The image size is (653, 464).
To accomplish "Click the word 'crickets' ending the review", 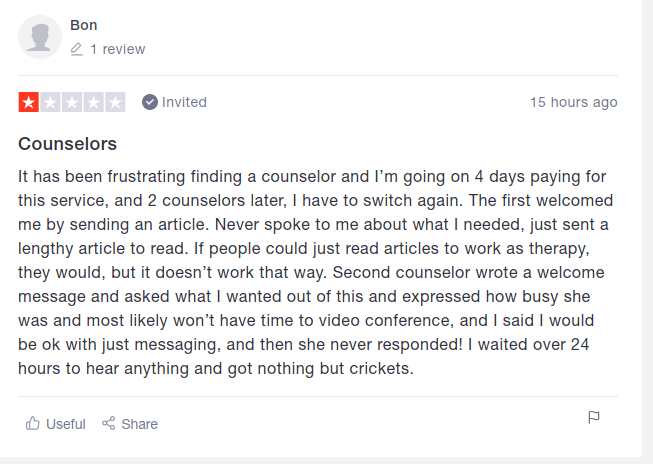I will (379, 369).
